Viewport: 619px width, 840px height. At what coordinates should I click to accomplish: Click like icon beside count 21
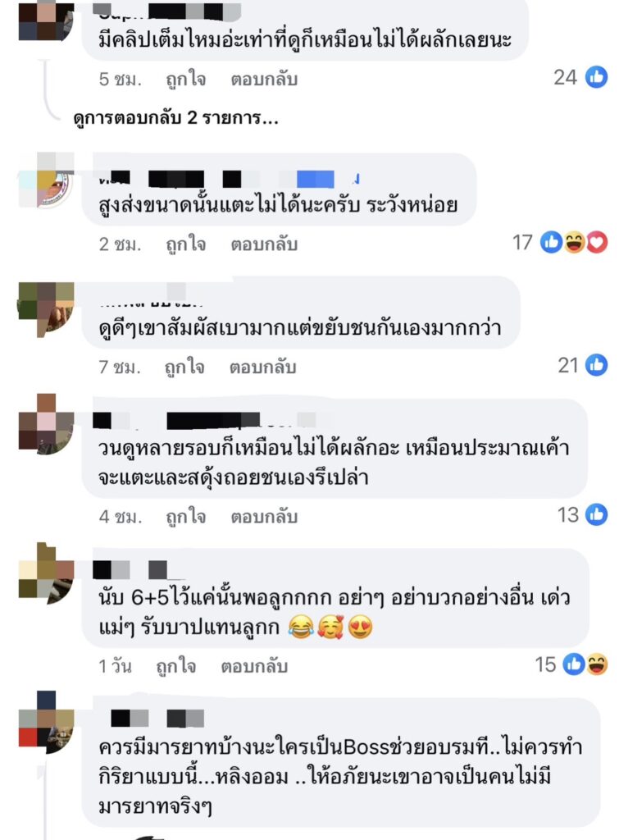coord(596,365)
